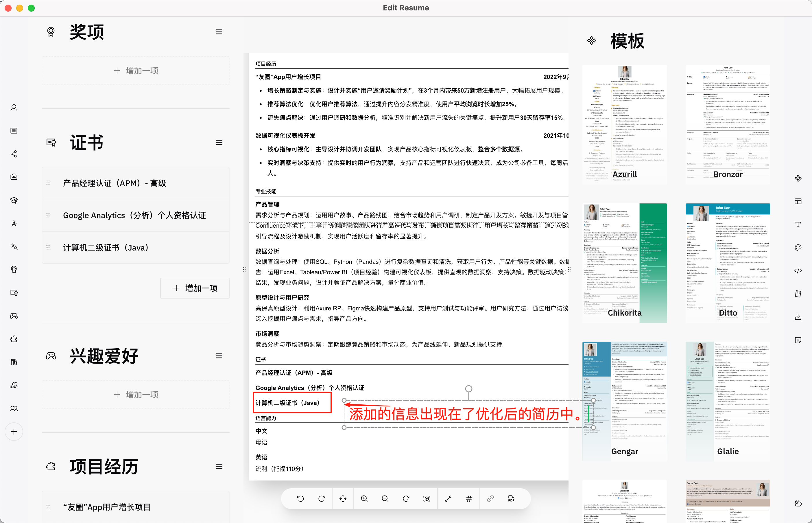Open the 奖项 section hamburger menu

(219, 32)
